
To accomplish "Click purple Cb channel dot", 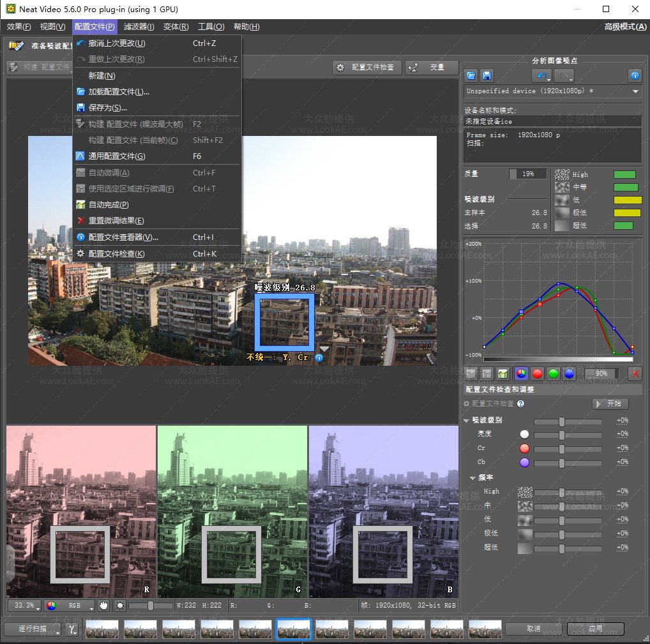I will (x=524, y=463).
